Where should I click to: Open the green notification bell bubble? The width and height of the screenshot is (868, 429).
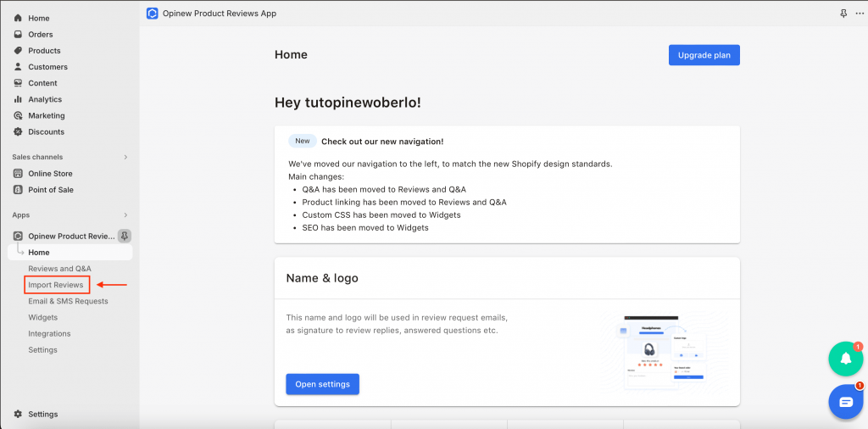(846, 359)
